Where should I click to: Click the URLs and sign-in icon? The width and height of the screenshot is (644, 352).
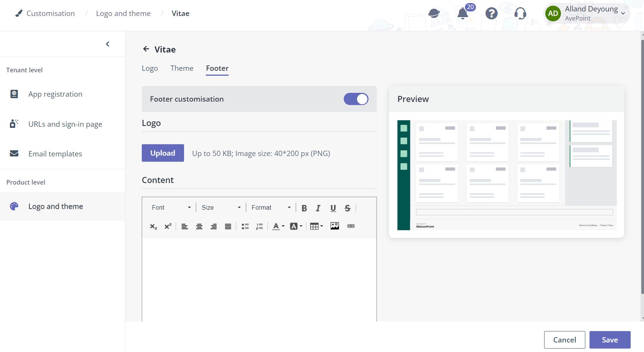(14, 124)
